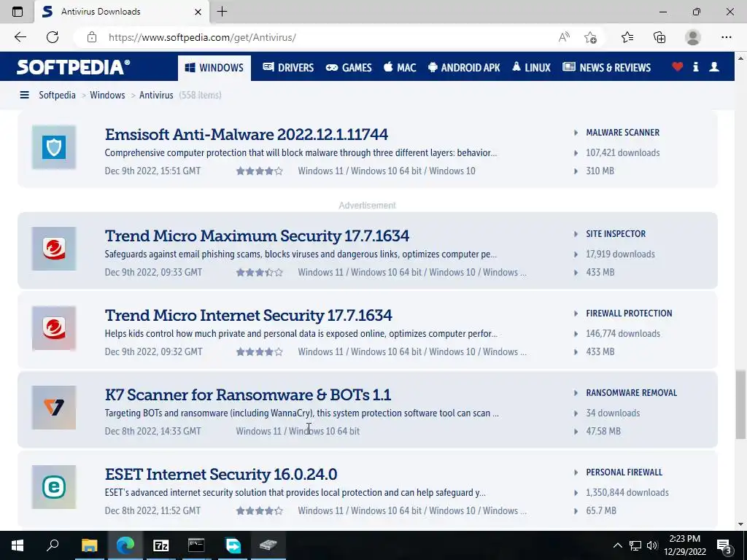This screenshot has width=747, height=560.
Task: Open File Explorer from taskbar
Action: [x=89, y=545]
